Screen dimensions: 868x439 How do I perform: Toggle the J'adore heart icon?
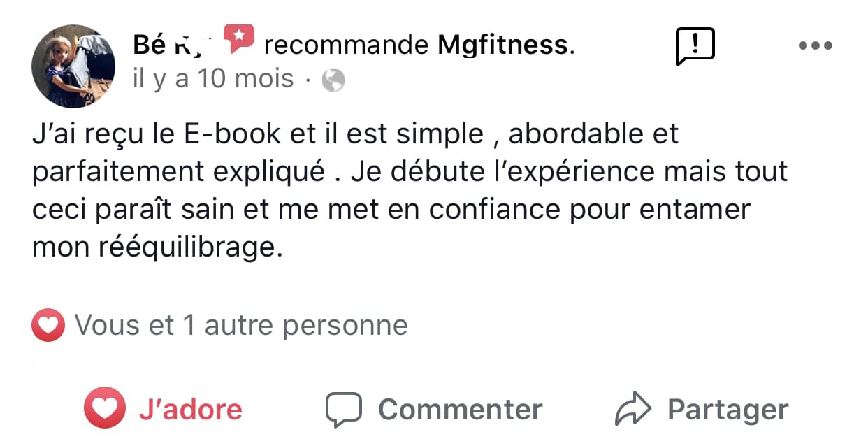105,408
